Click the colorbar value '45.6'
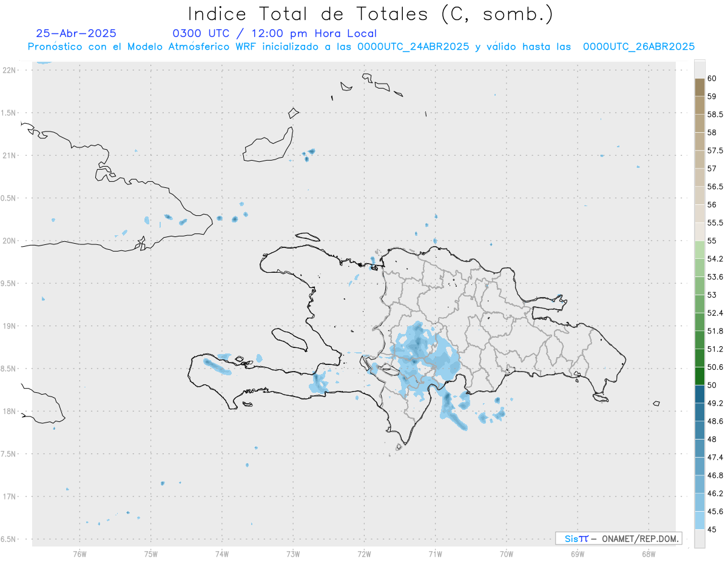 coord(715,512)
